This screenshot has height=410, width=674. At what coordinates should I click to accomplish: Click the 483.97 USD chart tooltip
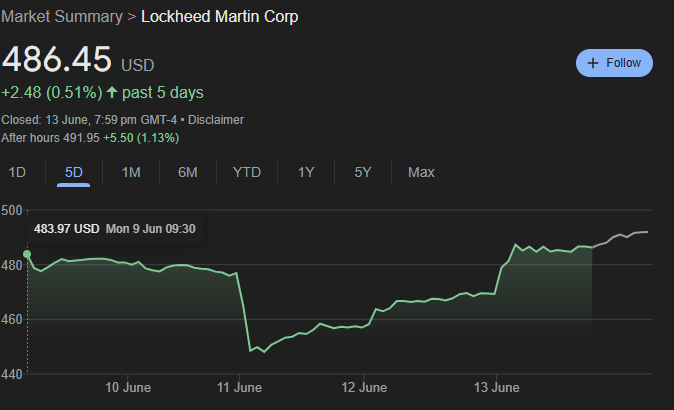115,229
